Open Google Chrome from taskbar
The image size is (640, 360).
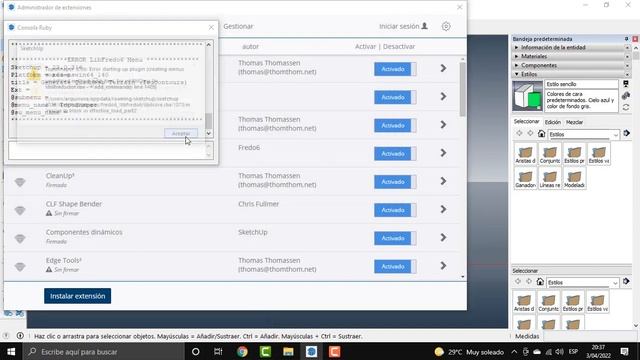pyautogui.click(x=242, y=351)
